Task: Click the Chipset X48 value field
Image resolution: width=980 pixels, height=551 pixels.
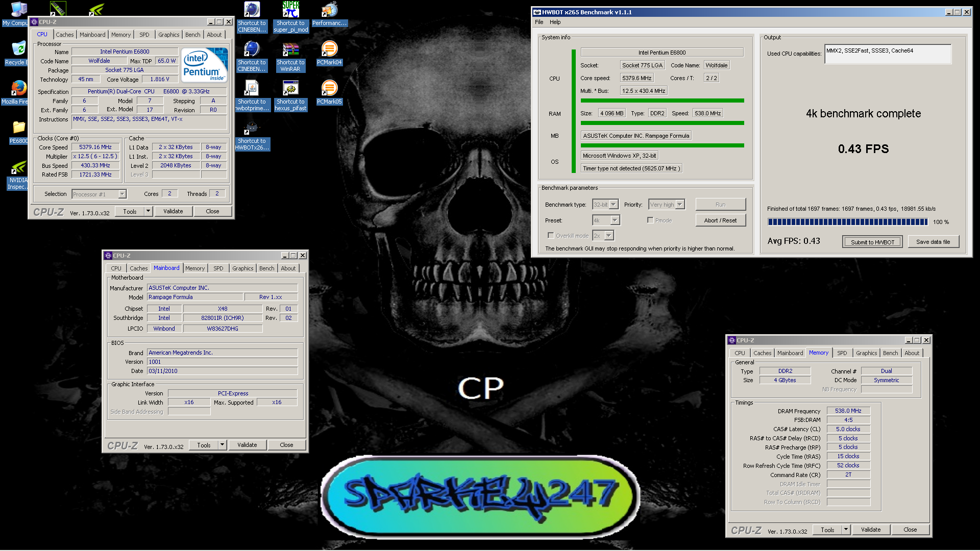Action: coord(223,309)
